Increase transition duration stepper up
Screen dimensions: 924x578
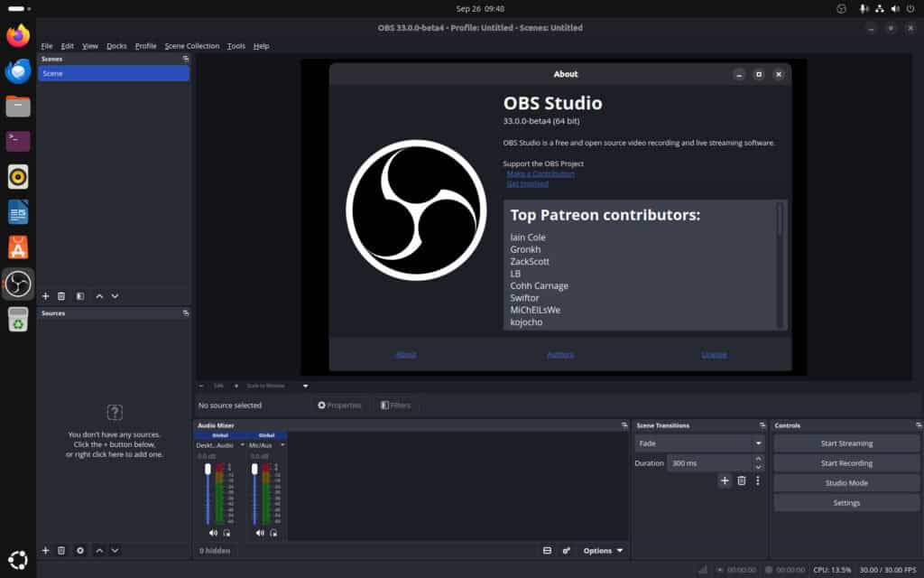coord(758,459)
